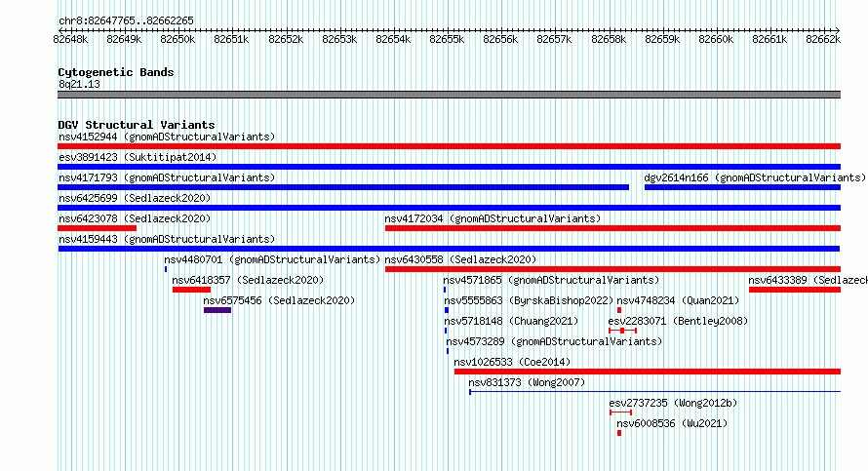The height and width of the screenshot is (471, 868).
Task: Select nsv5555863 ByrskaBishop2022 label
Action: click(x=529, y=300)
